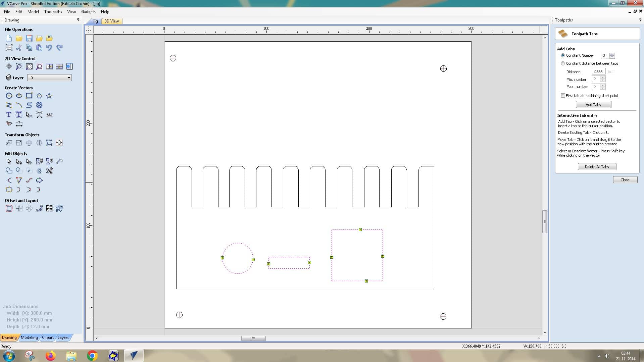Screen dimensions: 644x362
Task: Click the horizontal scrollbar thumb
Action: pos(253,338)
